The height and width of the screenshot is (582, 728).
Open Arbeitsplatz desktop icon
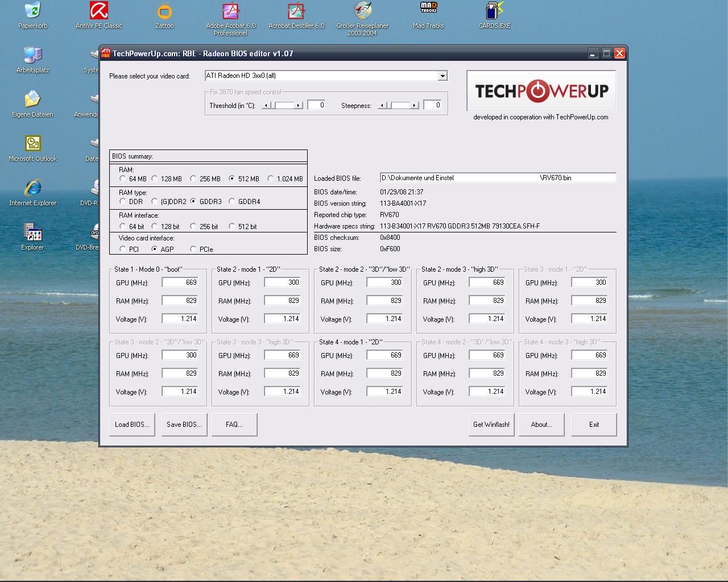[32, 60]
